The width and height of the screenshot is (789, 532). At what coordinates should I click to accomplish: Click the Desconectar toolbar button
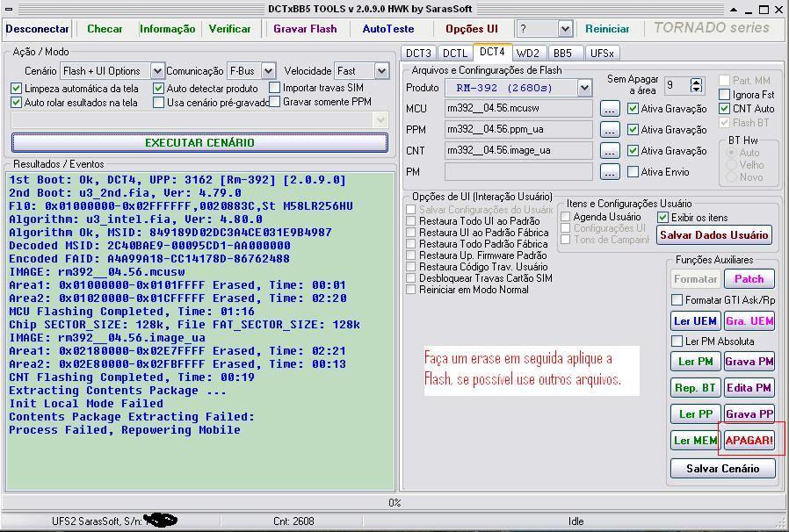pyautogui.click(x=37, y=29)
